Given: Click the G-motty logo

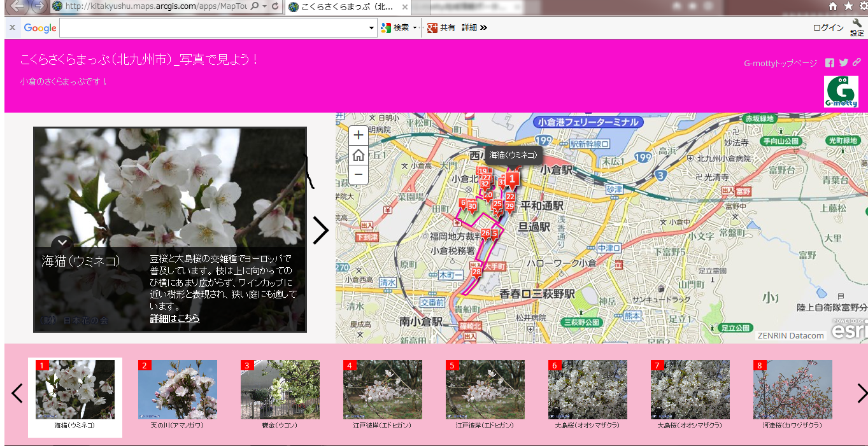Looking at the screenshot, I should pyautogui.click(x=841, y=92).
